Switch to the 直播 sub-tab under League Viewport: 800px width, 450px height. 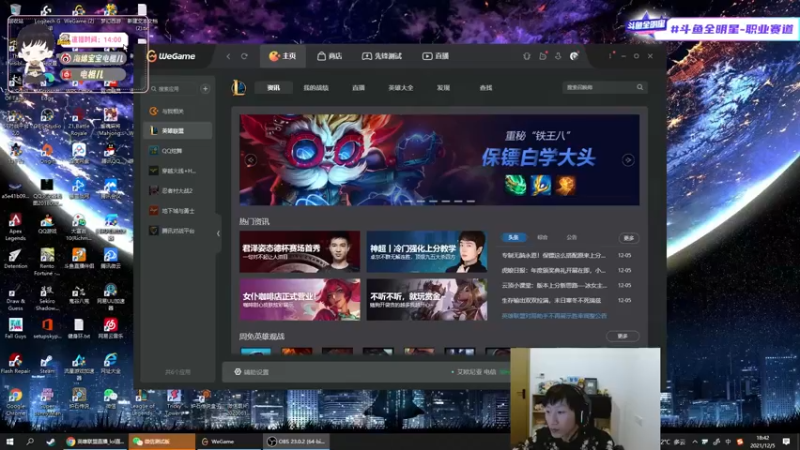(358, 88)
